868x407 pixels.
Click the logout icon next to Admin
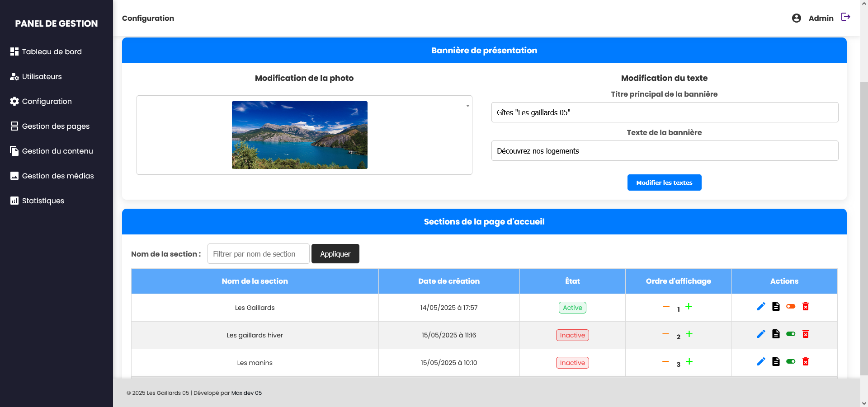click(846, 17)
